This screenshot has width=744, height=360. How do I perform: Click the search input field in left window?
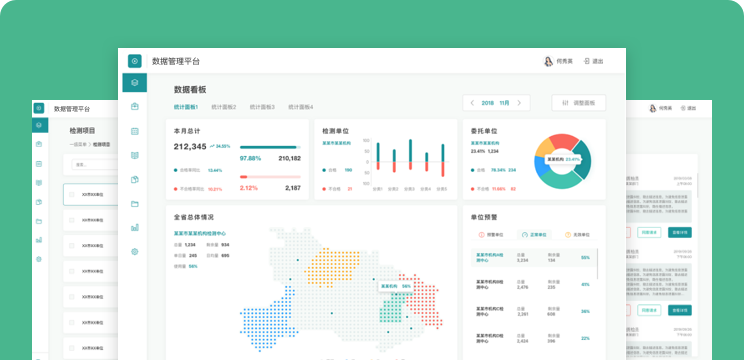point(95,165)
